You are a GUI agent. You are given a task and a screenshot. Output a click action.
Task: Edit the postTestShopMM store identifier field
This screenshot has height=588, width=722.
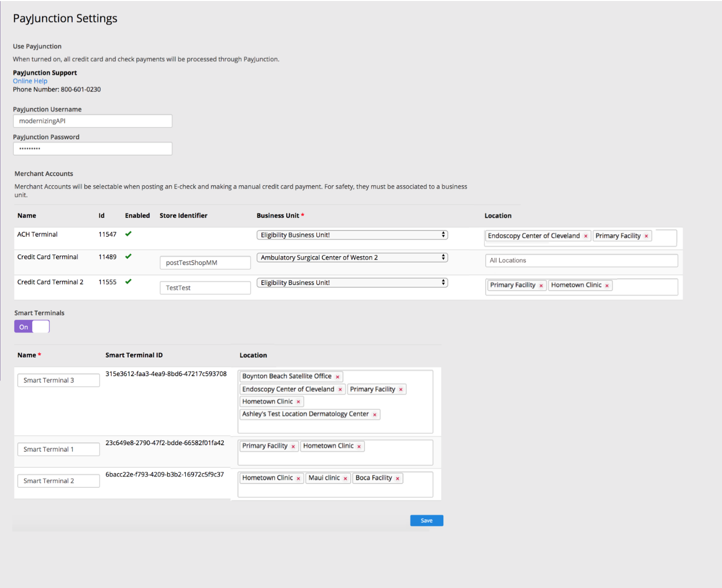click(205, 263)
